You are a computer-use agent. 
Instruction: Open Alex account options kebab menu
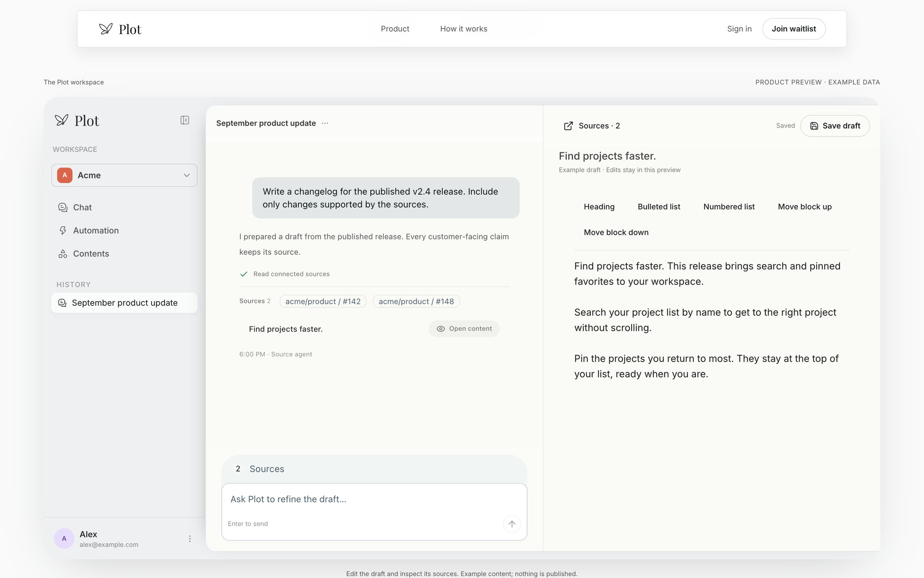pos(190,539)
